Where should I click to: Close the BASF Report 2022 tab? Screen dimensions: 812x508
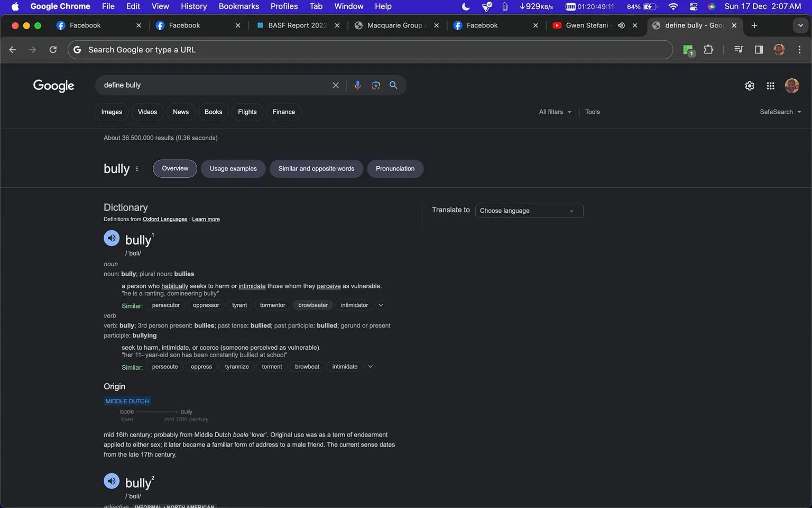(x=337, y=25)
